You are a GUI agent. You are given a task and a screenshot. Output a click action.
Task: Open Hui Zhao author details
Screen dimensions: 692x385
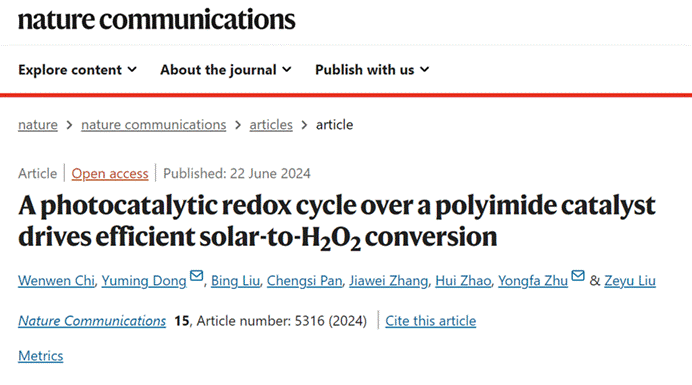(463, 281)
